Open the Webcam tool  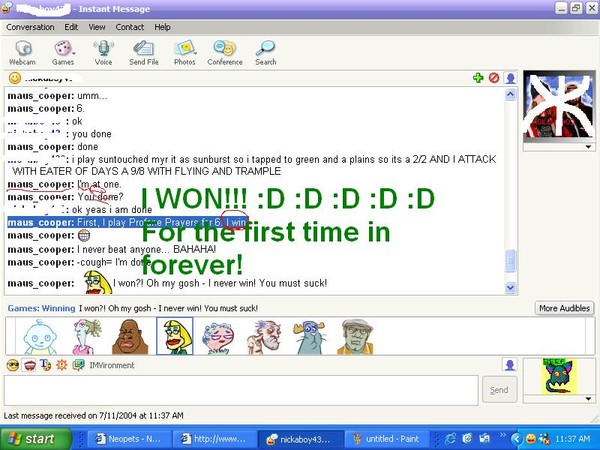(x=22, y=52)
